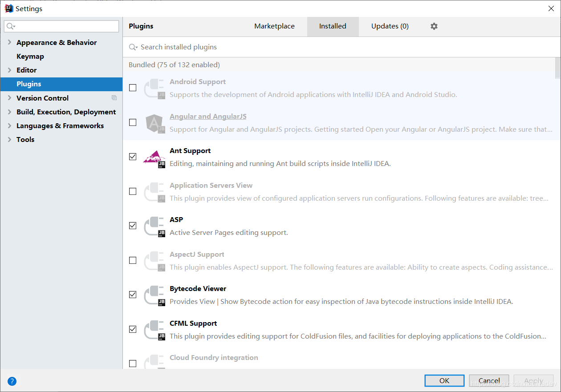Select the Application Servers View plugin title
Image resolution: width=561 pixels, height=392 pixels.
point(211,185)
